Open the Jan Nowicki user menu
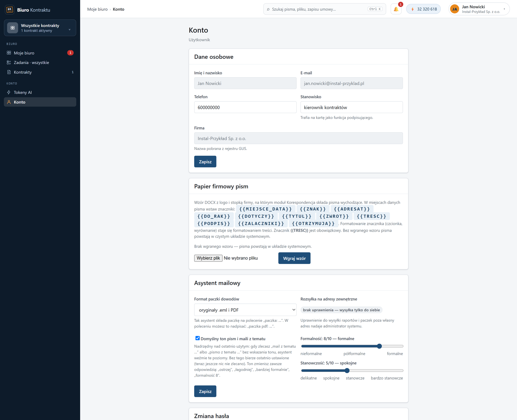 click(x=479, y=9)
